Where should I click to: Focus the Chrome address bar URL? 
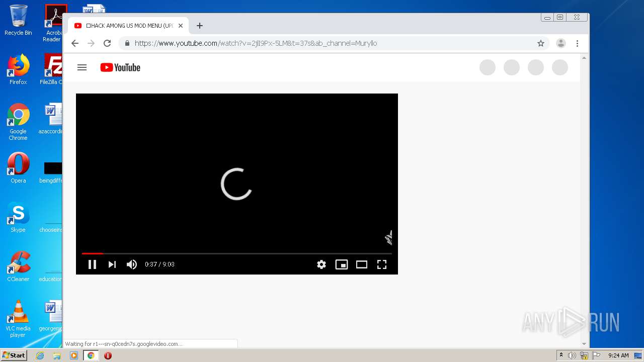pyautogui.click(x=256, y=43)
